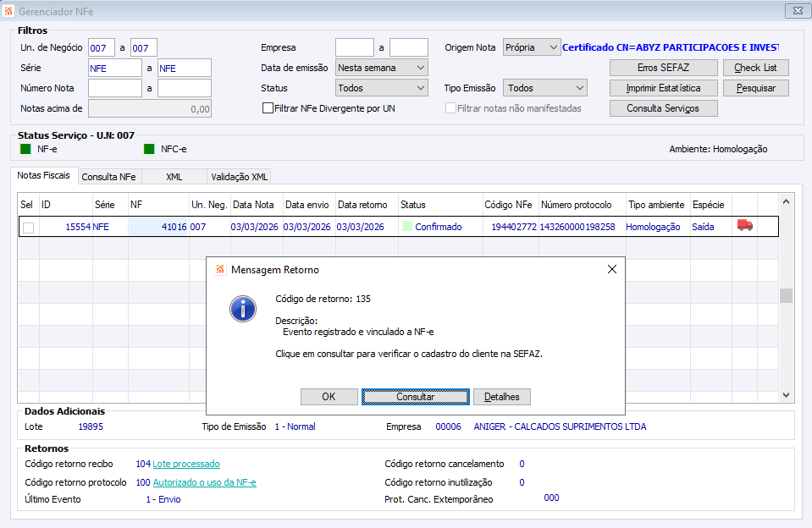Click the first Empresa filter field
This screenshot has width=812, height=528.
355,47
